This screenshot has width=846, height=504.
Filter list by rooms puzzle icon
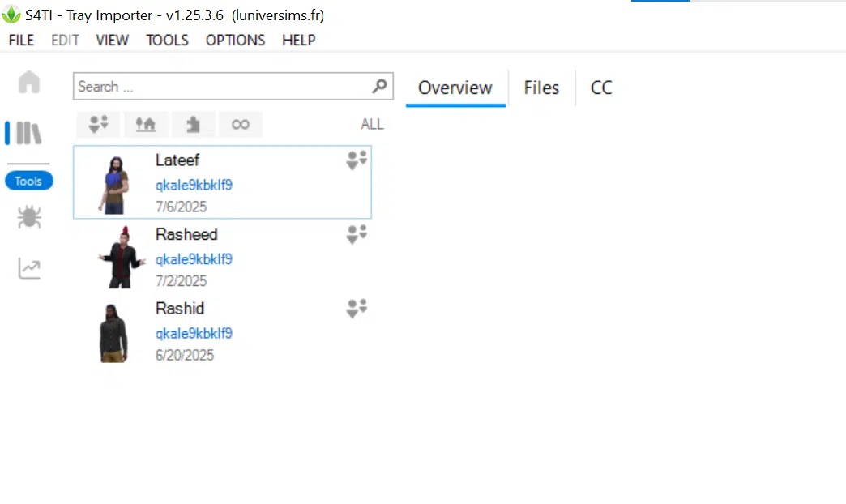(x=193, y=124)
